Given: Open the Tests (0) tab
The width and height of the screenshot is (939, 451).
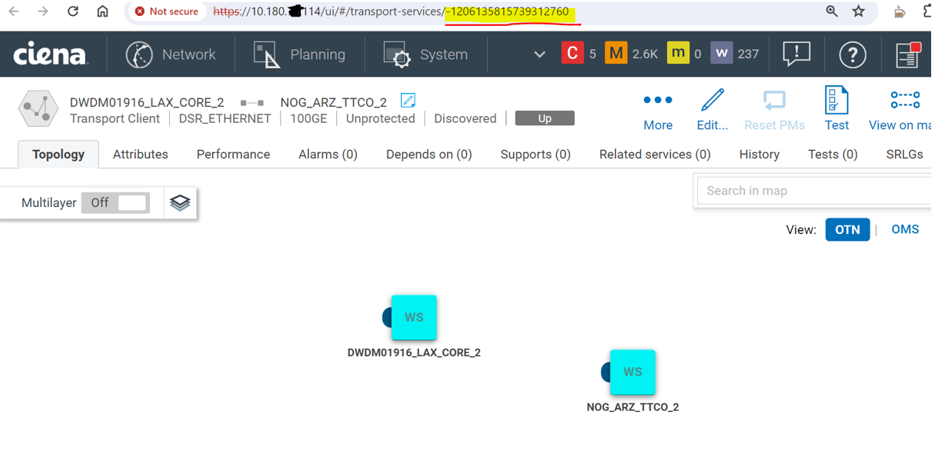Looking at the screenshot, I should tap(832, 155).
